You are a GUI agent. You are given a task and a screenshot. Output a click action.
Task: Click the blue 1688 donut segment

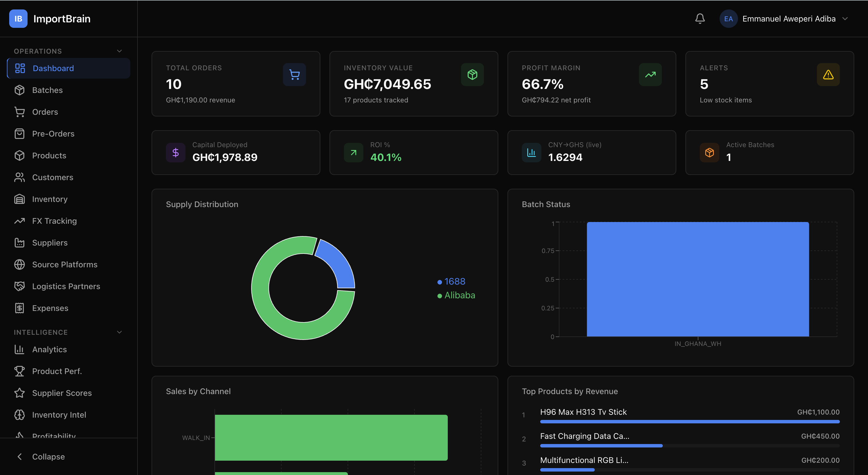[338, 263]
